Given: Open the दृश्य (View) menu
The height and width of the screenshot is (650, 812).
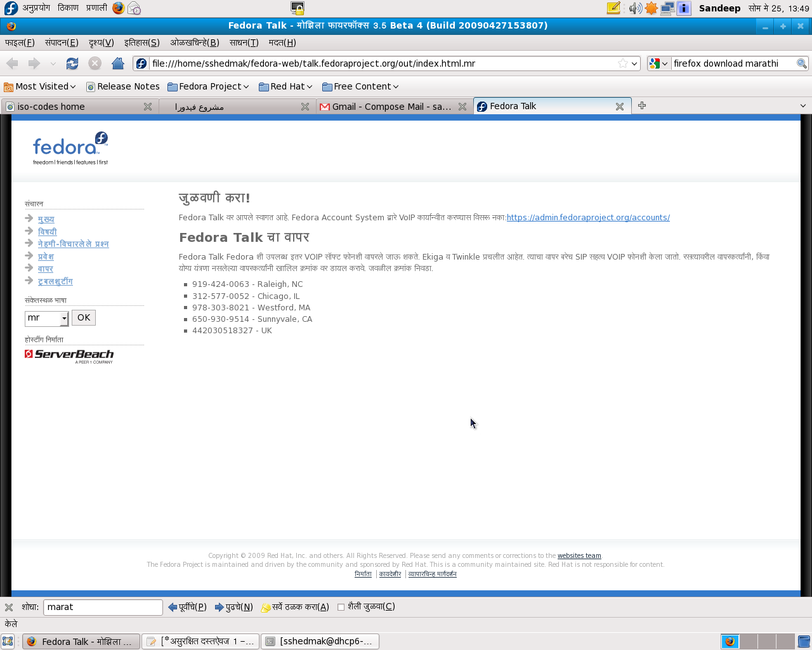Looking at the screenshot, I should (x=101, y=43).
